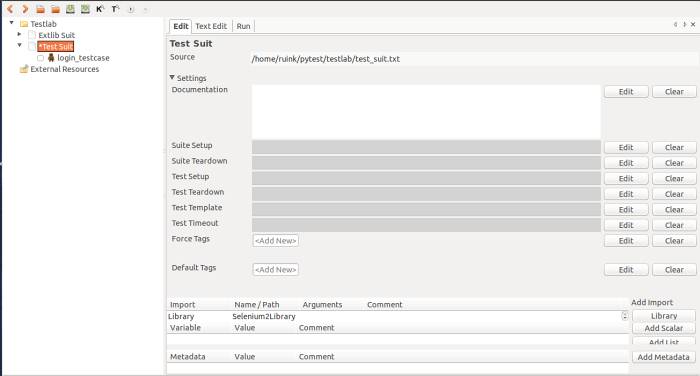Open test suite file icon in toolbar
700x376 pixels.
pos(41,9)
